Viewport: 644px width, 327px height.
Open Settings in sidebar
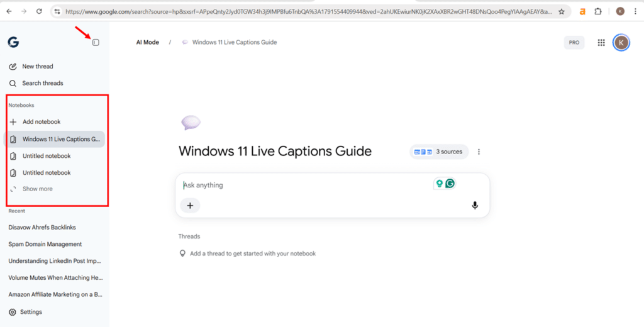(x=25, y=312)
